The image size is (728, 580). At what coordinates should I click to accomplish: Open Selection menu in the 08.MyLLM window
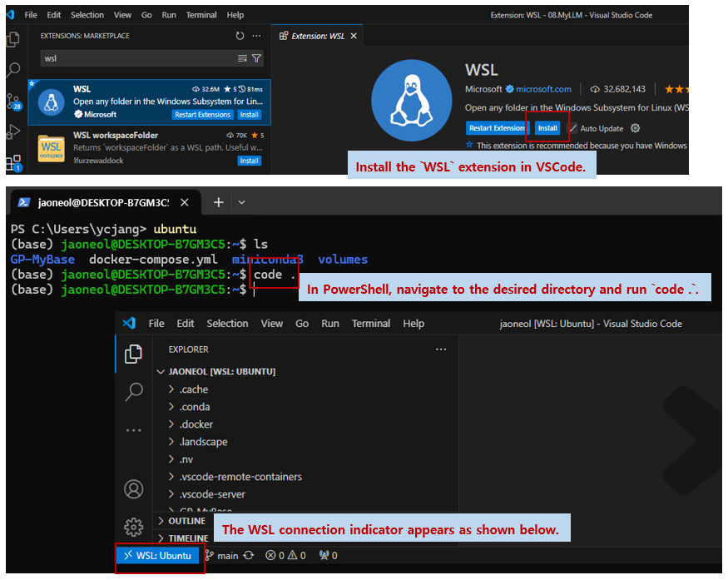click(87, 15)
